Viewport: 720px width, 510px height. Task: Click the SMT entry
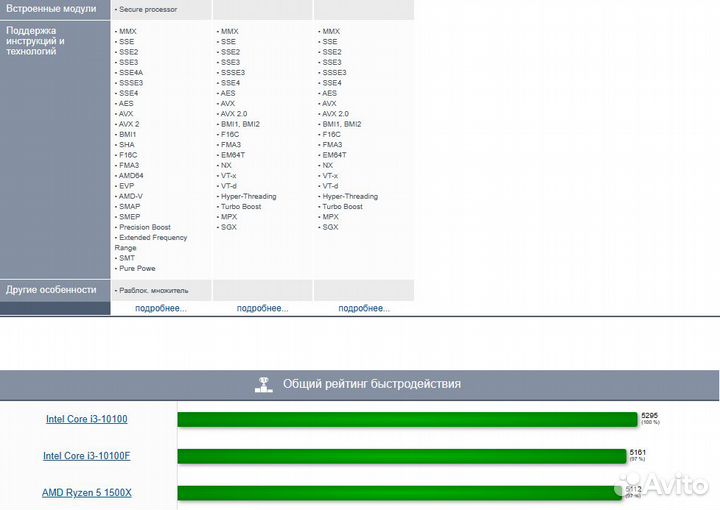(x=125, y=258)
